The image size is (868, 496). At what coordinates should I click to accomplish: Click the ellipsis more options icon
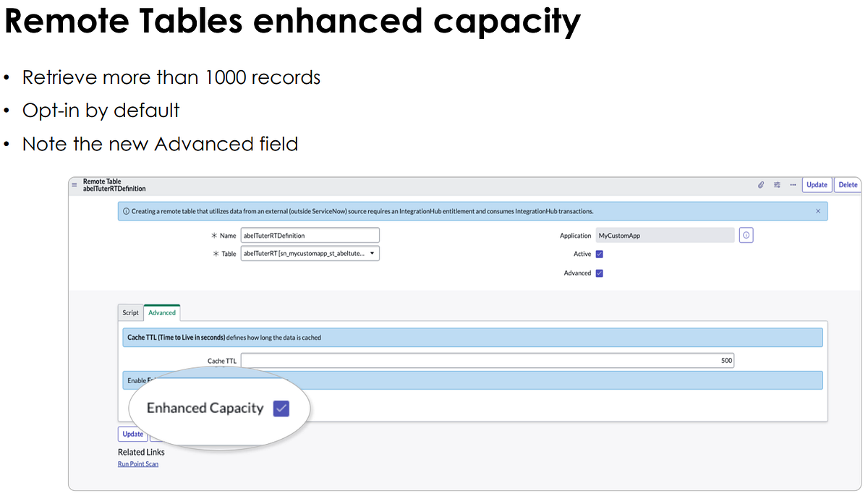(793, 184)
